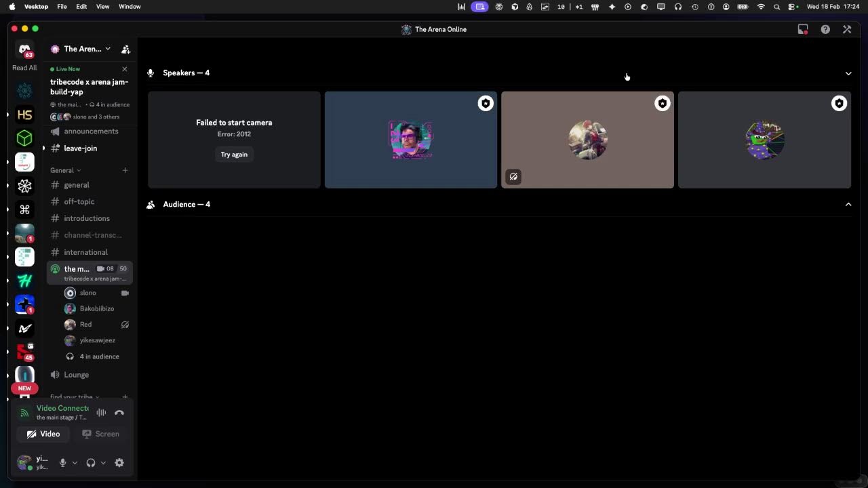Dismiss the Live Now event banner
The width and height of the screenshot is (868, 488).
pyautogui.click(x=125, y=69)
